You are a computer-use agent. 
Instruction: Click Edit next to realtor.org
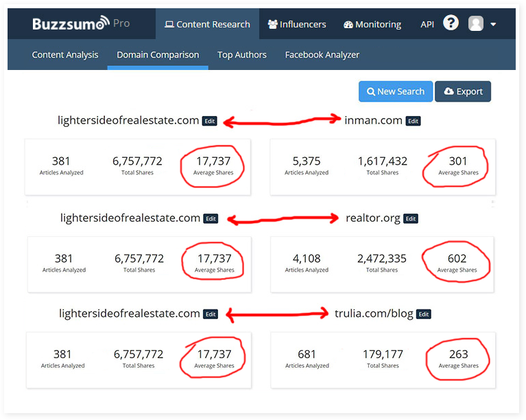click(x=411, y=218)
